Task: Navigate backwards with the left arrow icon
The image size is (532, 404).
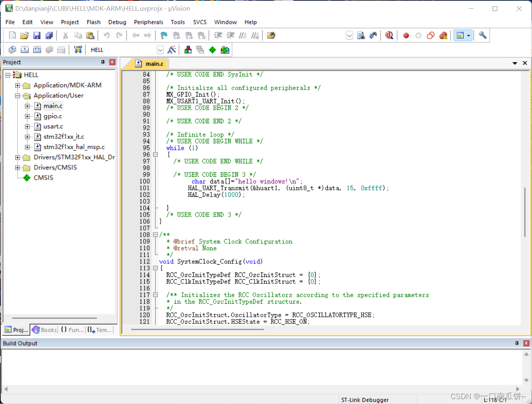Action: pyautogui.click(x=135, y=35)
